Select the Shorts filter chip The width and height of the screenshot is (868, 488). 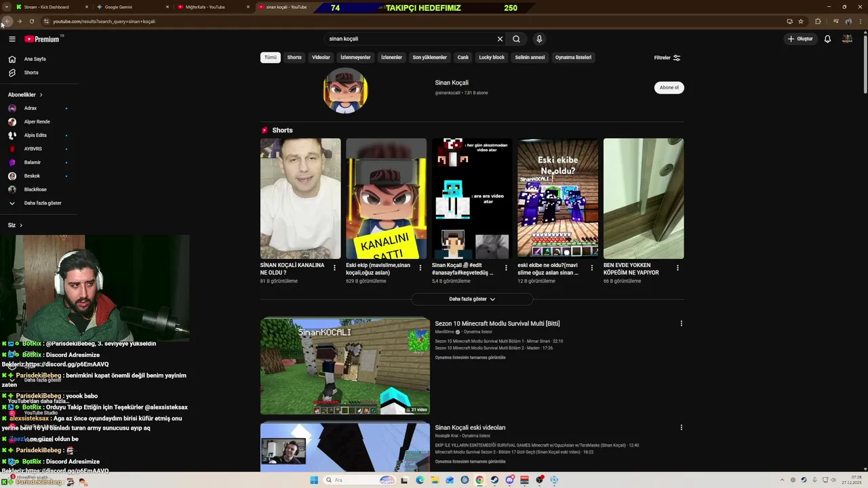(294, 58)
